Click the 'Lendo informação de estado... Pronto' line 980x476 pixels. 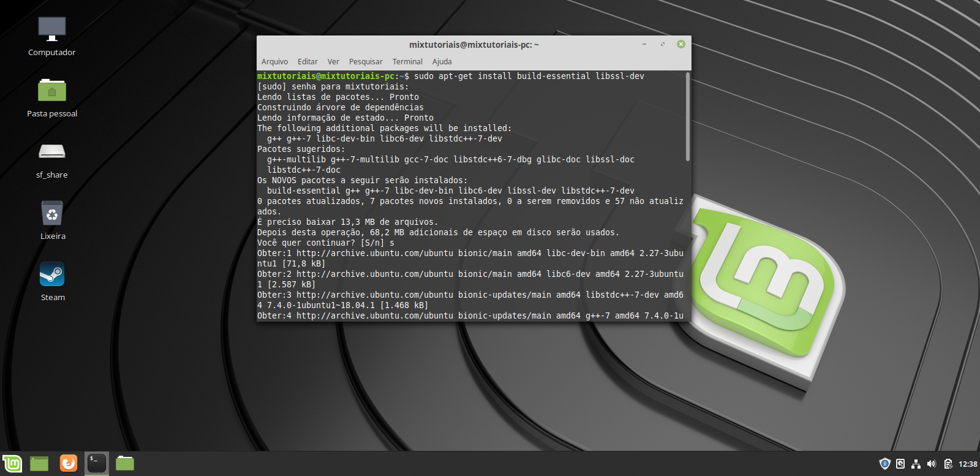pos(345,118)
